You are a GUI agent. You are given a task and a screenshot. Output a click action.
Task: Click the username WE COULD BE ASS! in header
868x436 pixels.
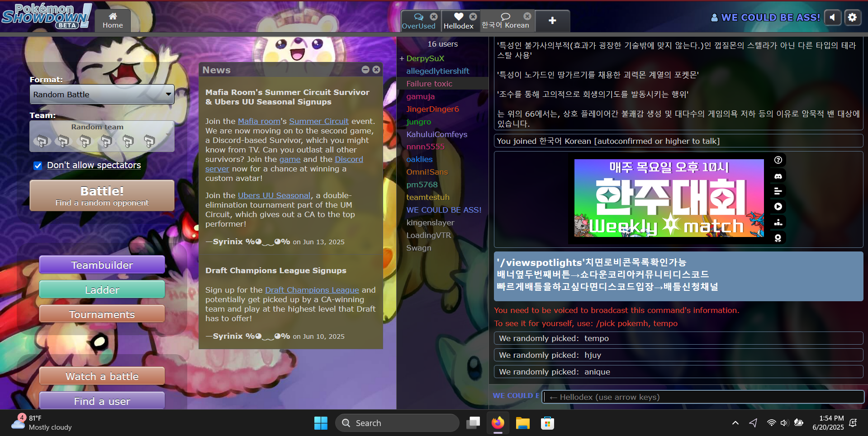[x=765, y=18]
